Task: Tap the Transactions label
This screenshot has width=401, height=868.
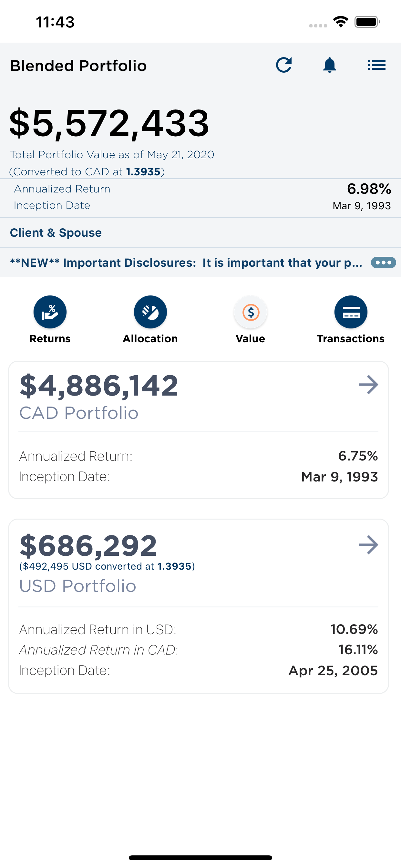Action: (350, 339)
